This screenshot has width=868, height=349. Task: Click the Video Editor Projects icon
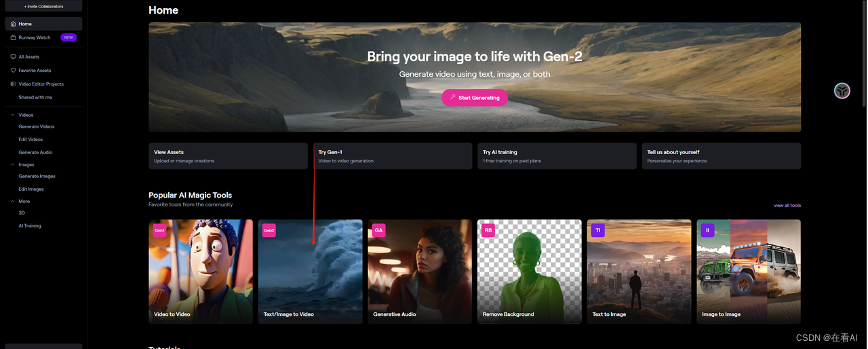pyautogui.click(x=13, y=84)
